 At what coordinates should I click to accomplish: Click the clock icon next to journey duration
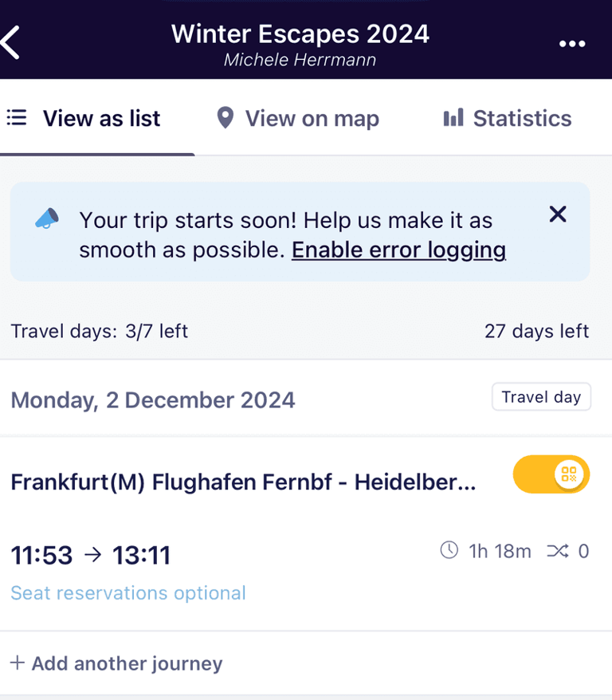point(448,550)
